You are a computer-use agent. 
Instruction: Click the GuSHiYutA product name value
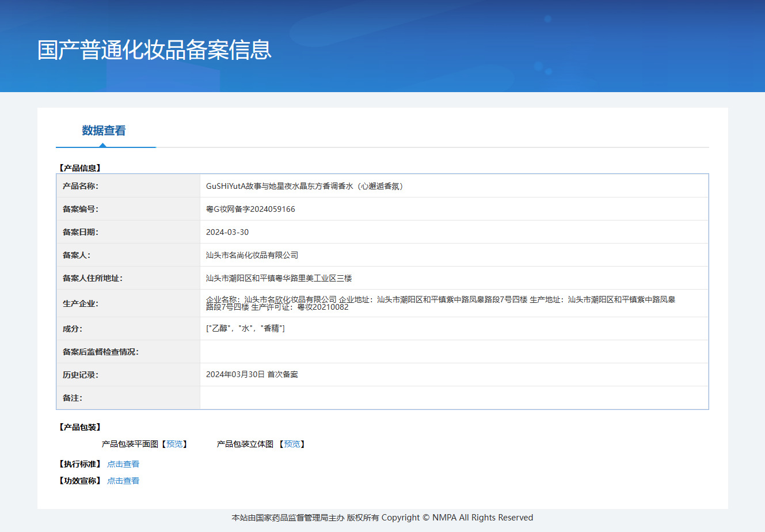(306, 186)
